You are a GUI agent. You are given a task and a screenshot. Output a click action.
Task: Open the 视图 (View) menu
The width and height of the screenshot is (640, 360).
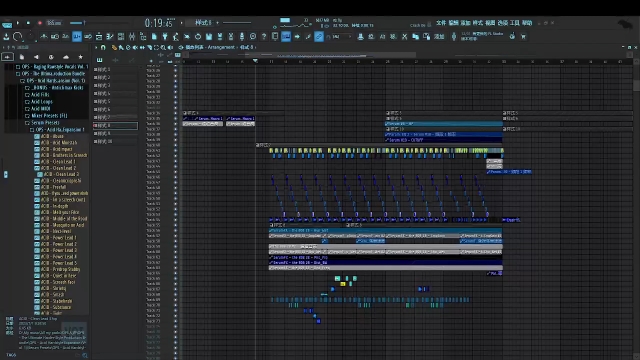(490, 23)
